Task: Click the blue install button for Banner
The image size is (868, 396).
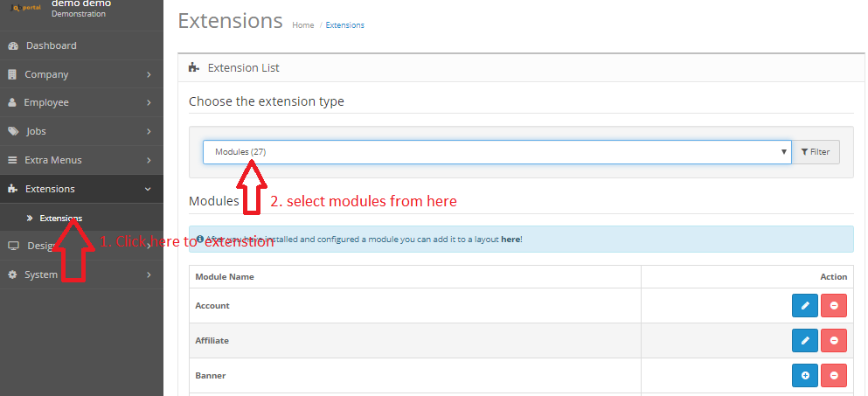Action: [x=805, y=376]
